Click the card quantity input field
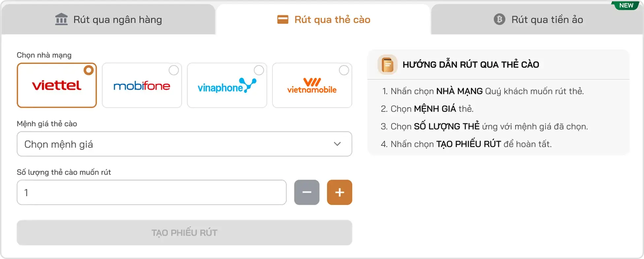Screen dimensions: 644x259 pyautogui.click(x=151, y=192)
